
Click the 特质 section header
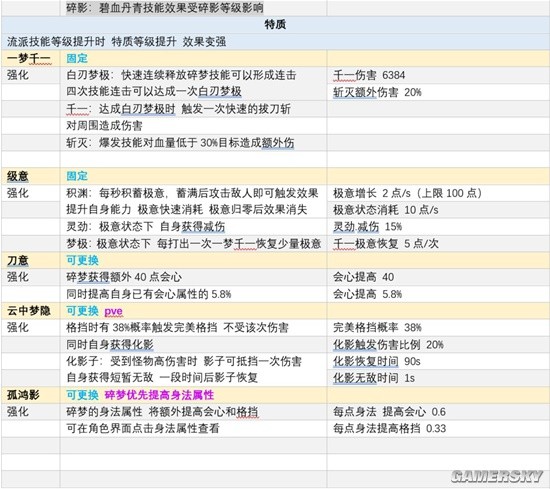275,25
